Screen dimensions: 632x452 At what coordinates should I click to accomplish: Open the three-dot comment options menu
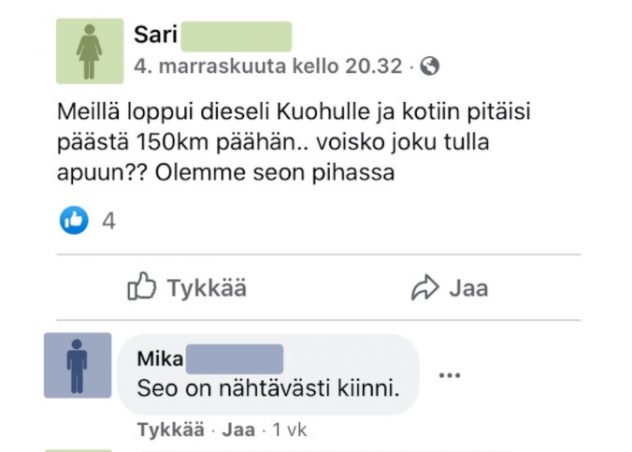click(x=450, y=376)
